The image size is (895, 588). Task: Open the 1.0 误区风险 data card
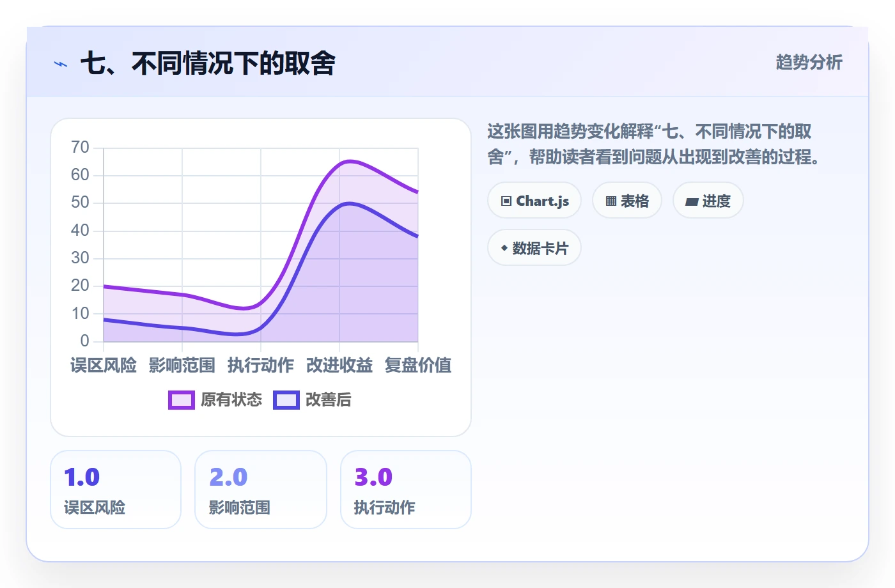[x=116, y=490]
